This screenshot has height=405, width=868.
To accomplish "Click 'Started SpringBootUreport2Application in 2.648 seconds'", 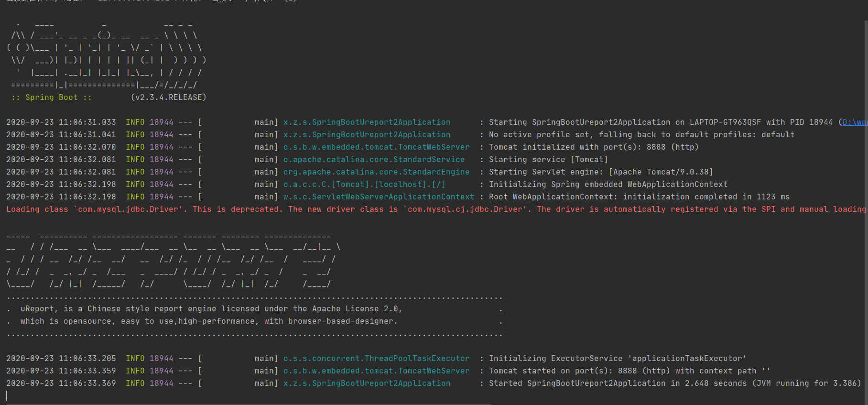I will click(x=618, y=383).
